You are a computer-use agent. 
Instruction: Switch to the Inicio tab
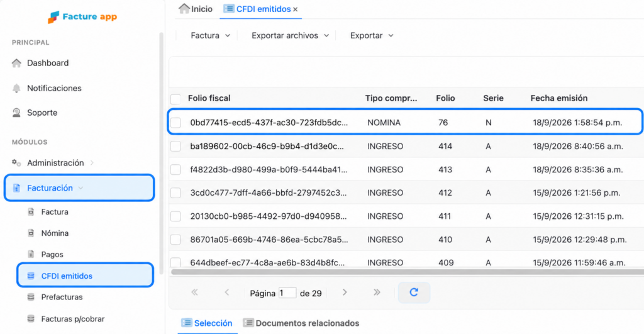[196, 9]
